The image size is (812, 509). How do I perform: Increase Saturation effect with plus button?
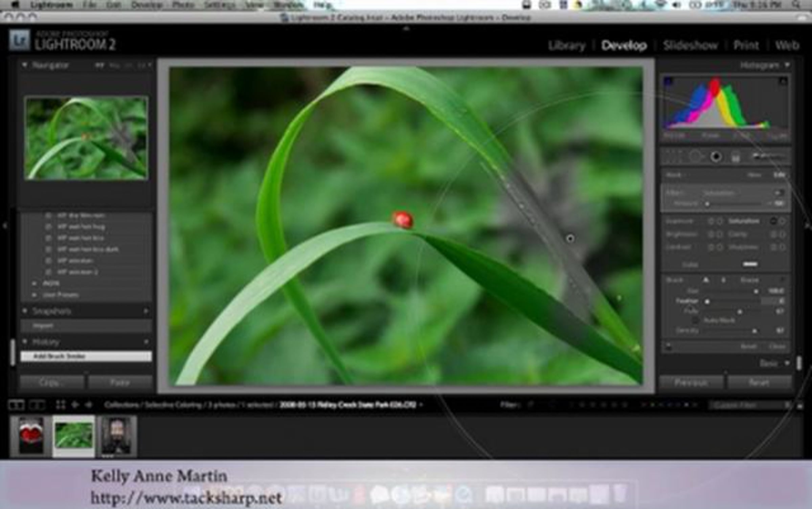(782, 221)
